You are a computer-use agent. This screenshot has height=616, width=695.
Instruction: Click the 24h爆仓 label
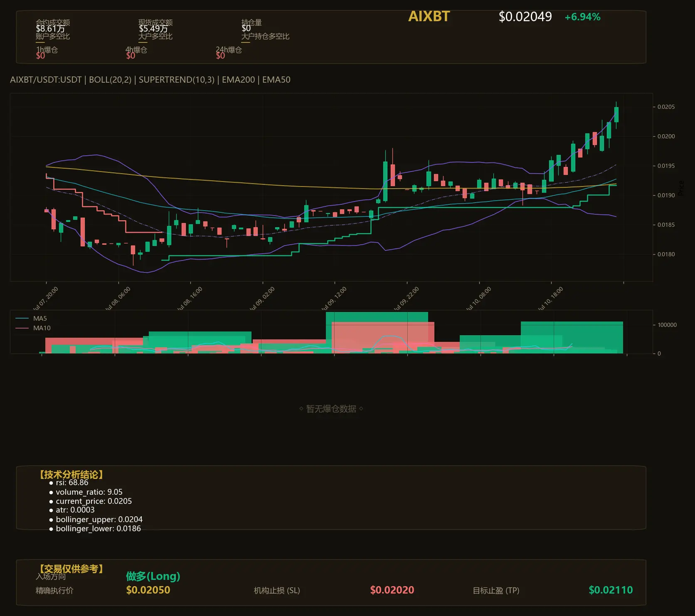[x=229, y=50]
